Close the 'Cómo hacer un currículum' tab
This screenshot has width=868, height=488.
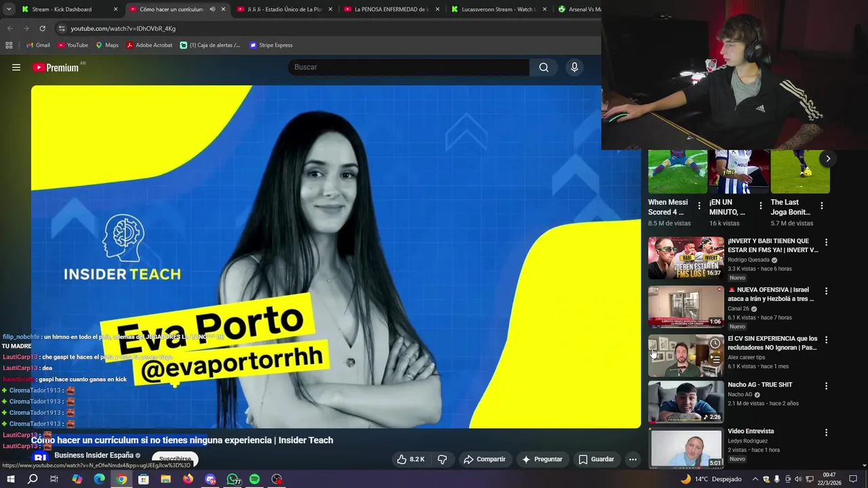pyautogui.click(x=223, y=9)
